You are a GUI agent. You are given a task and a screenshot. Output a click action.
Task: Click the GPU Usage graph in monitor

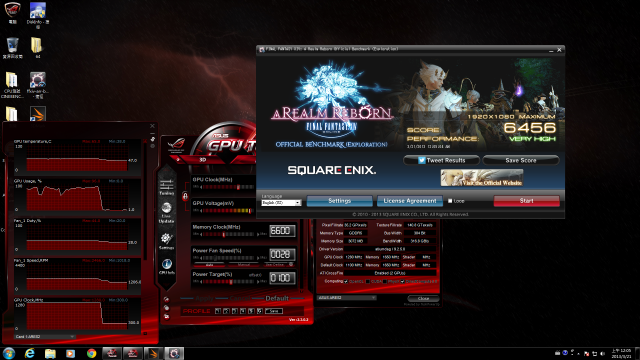coord(77,198)
